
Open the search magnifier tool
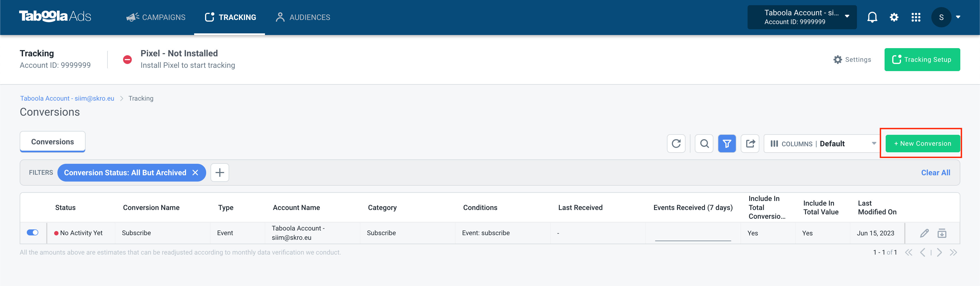704,143
